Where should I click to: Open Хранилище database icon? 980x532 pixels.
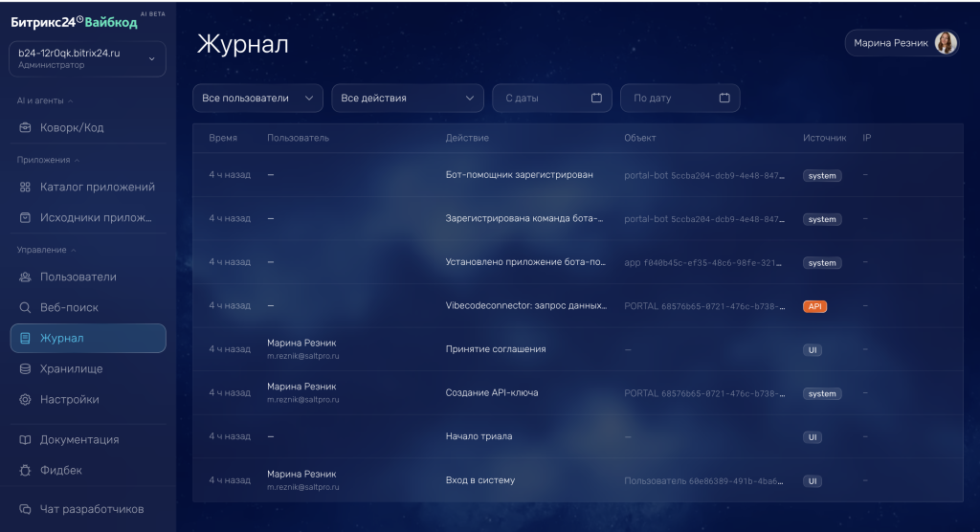[25, 368]
